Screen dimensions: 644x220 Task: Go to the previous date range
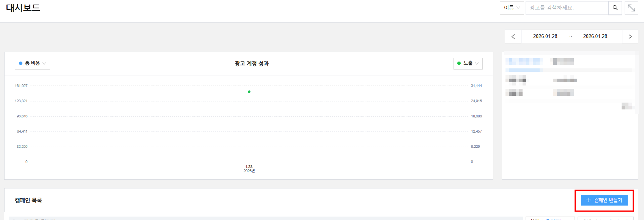[x=513, y=36]
